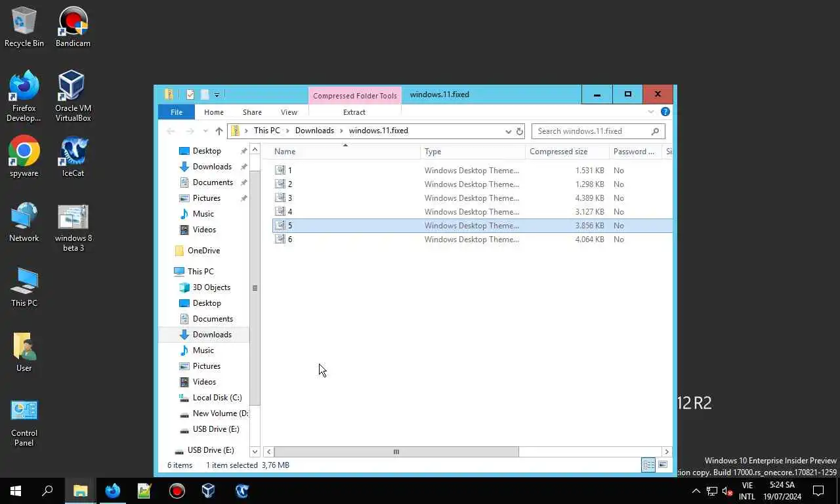Click horizontal scrollbar right arrow

[667, 451]
